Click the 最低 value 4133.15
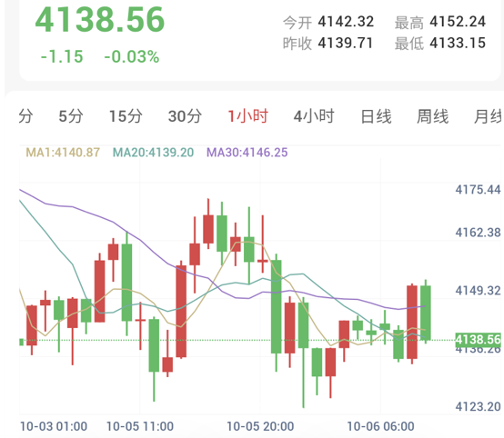 pos(458,43)
